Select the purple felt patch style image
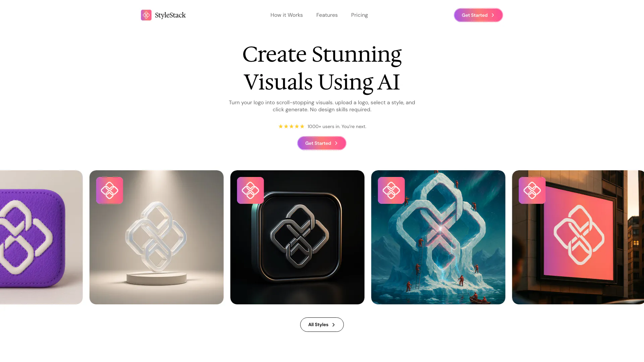Image resolution: width=644 pixels, height=362 pixels. coord(41,237)
